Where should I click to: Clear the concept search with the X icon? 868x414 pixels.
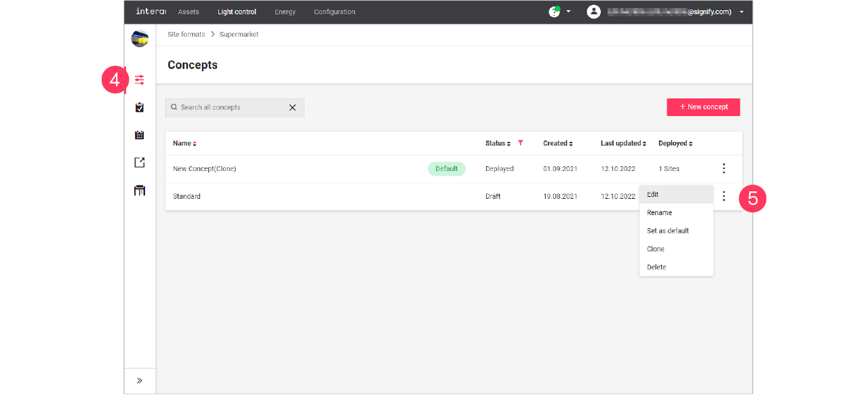[x=292, y=107]
